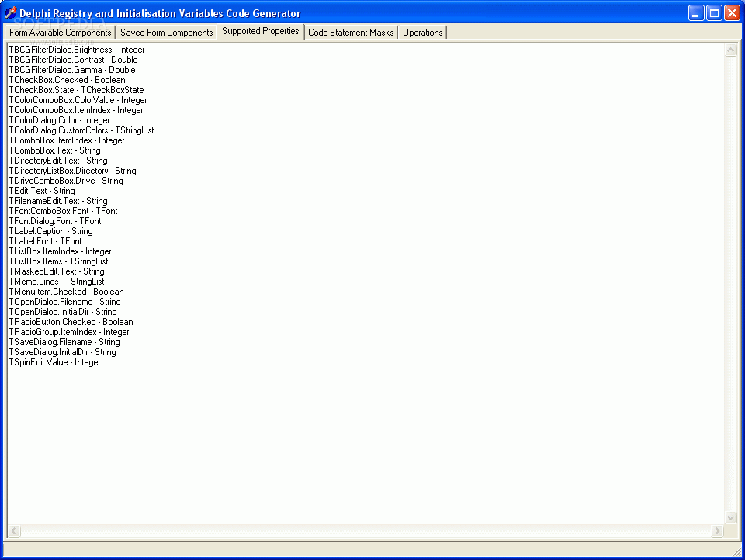Select line TComboBox.Text - String
Screen dimensions: 745x560
pos(54,150)
